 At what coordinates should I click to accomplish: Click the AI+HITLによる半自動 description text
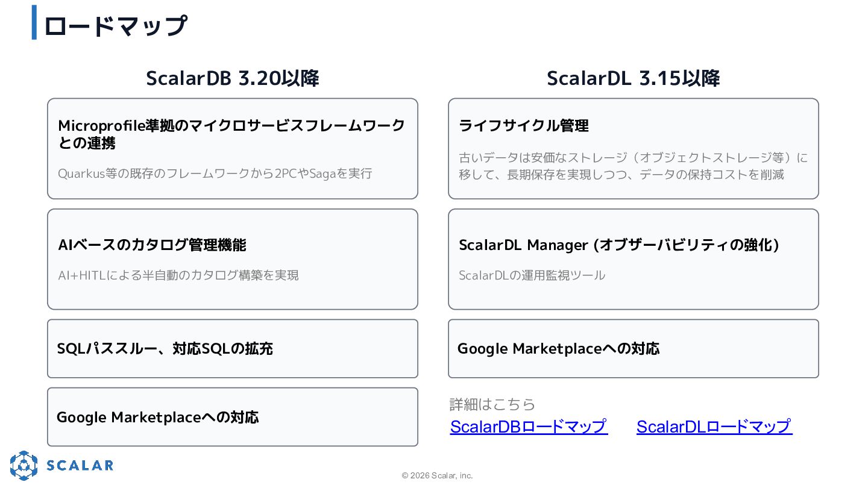[178, 275]
